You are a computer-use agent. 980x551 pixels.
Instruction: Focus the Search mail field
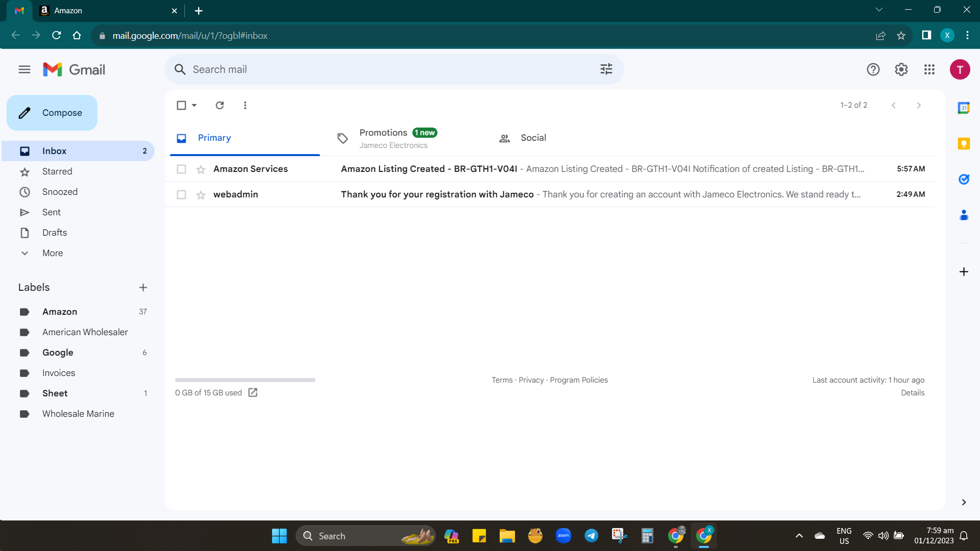[x=394, y=69]
